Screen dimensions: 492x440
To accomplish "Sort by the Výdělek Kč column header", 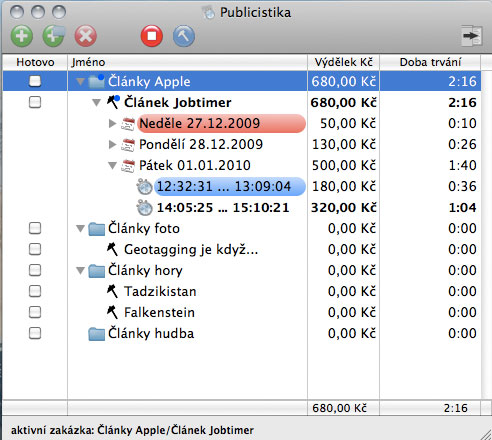I will tap(343, 62).
